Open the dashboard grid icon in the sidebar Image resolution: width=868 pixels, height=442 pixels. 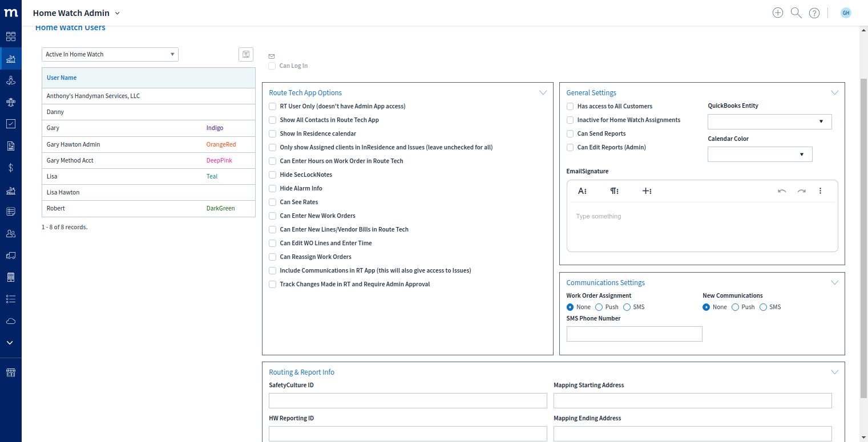pyautogui.click(x=11, y=37)
